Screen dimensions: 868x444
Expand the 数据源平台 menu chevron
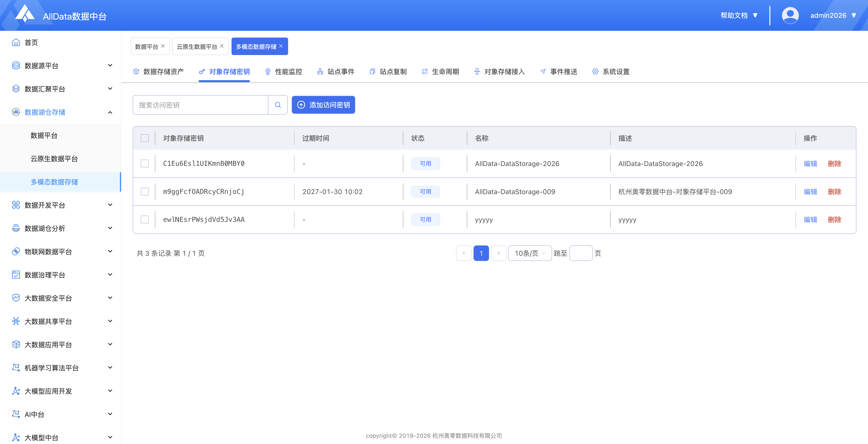tap(110, 65)
